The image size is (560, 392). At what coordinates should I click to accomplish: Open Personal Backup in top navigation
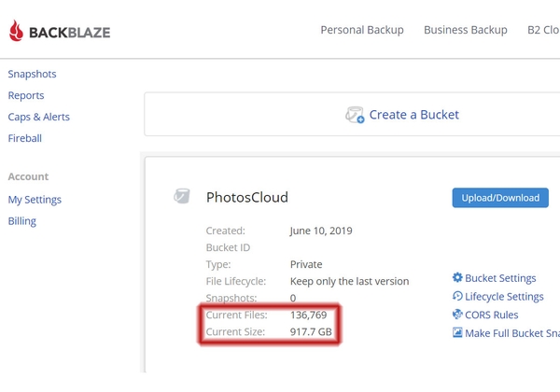click(362, 30)
